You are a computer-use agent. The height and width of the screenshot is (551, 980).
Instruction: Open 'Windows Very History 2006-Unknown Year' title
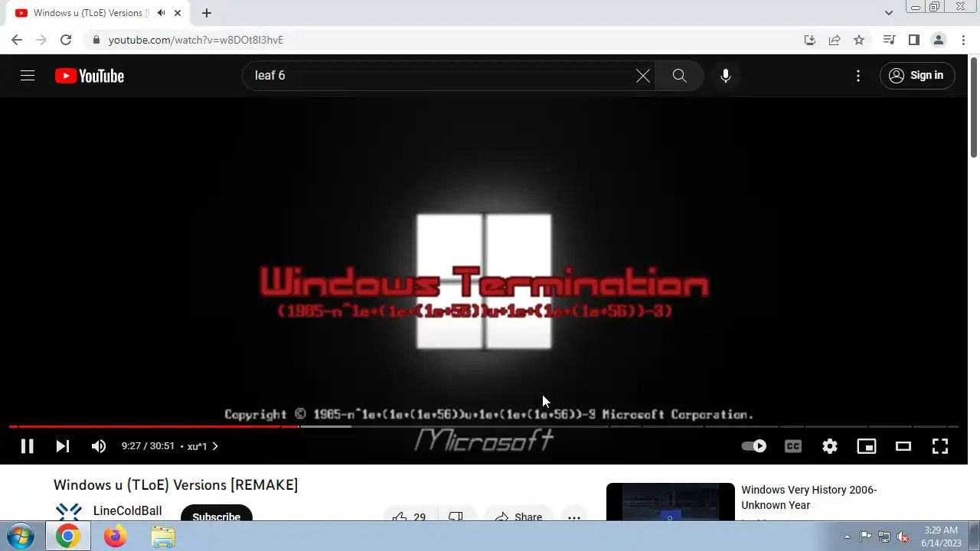click(809, 497)
